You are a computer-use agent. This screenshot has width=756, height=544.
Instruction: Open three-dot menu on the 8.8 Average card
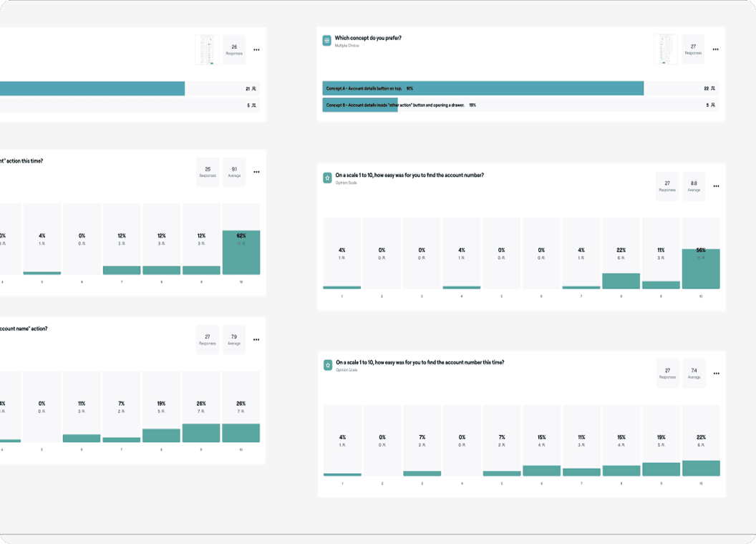[x=716, y=186]
